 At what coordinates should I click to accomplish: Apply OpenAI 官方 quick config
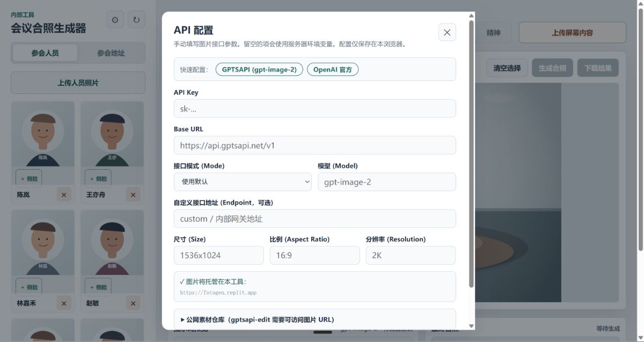click(333, 69)
